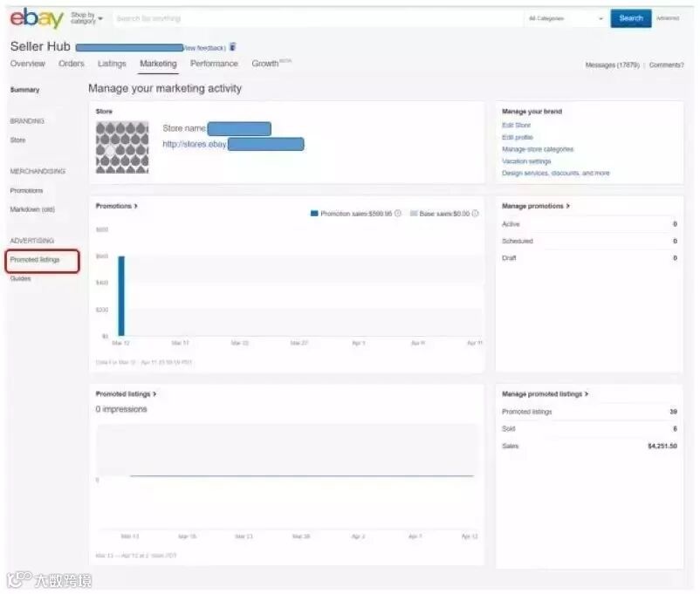Open Guides in the sidebar
The height and width of the screenshot is (594, 700).
tap(21, 278)
